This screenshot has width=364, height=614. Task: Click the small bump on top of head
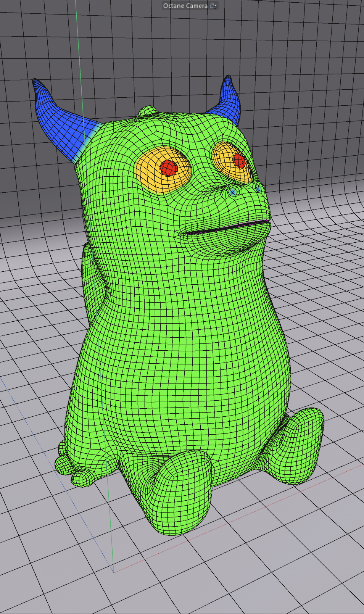(x=148, y=111)
